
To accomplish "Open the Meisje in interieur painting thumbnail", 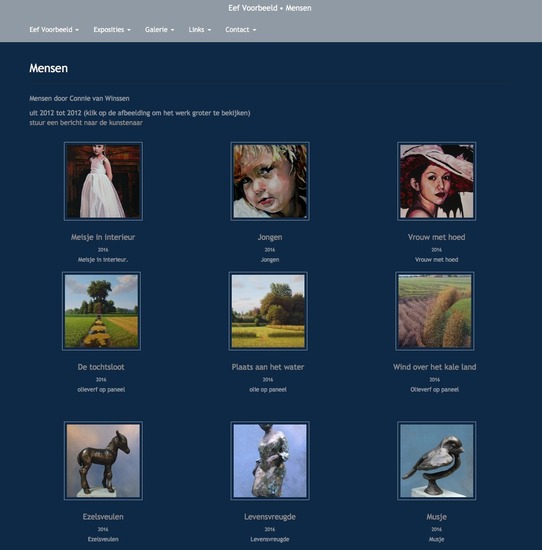I will 103,181.
